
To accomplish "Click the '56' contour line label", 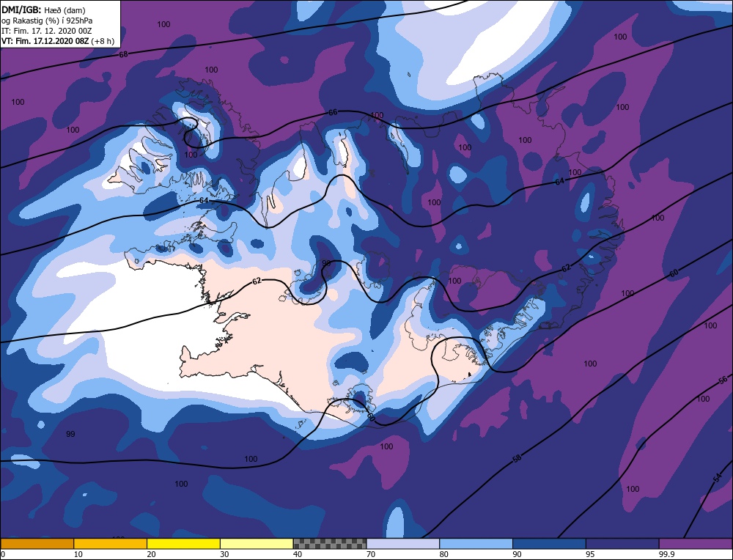I will pyautogui.click(x=723, y=380).
